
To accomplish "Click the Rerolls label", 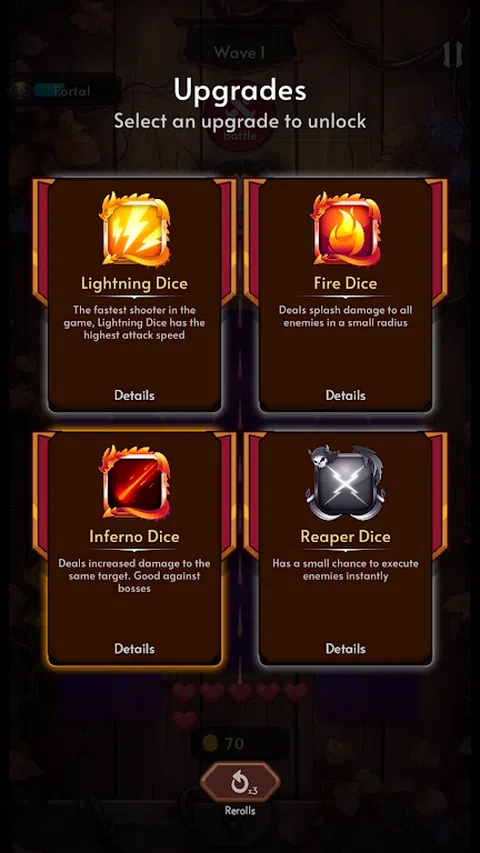I will [x=240, y=811].
